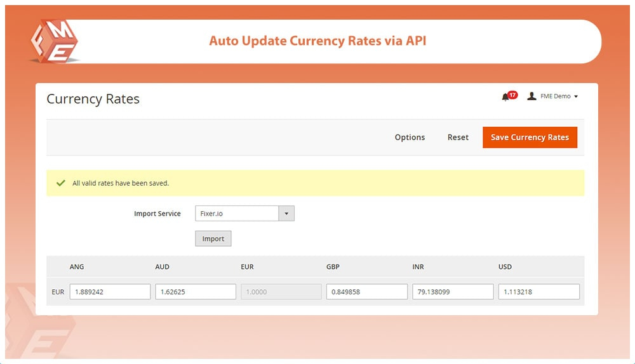Focus the GBP rate input field
Screen dimensions: 635x364
tap(367, 292)
